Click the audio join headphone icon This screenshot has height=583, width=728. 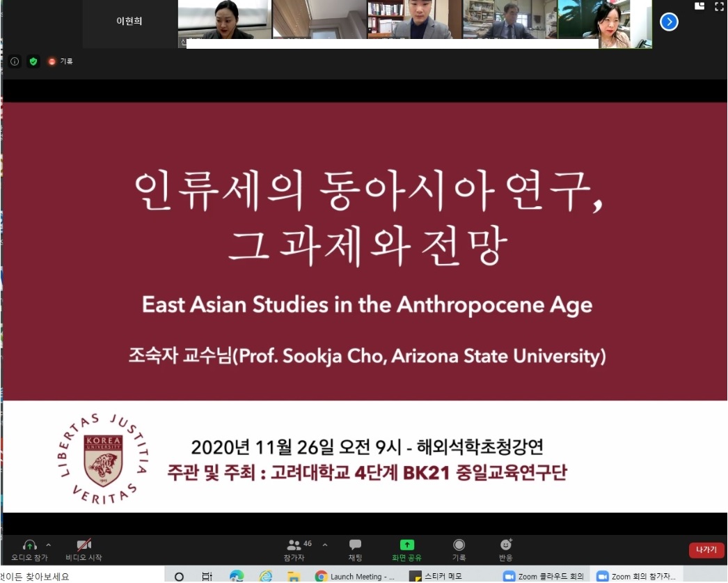click(x=29, y=545)
